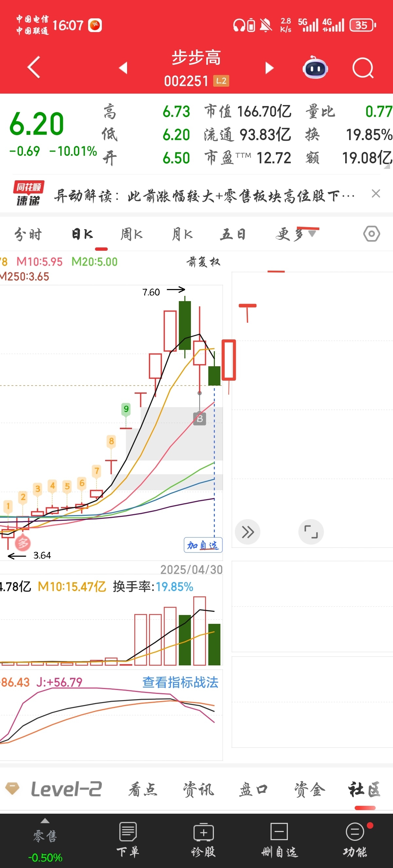Tap the 换 19.85% turnover value
The image size is (393, 868).
(348, 135)
